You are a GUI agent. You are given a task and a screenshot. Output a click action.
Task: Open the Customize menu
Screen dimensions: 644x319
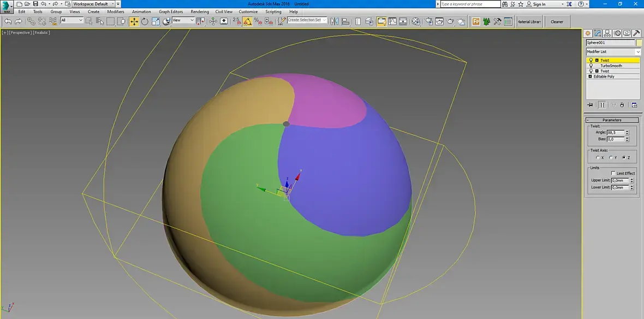(248, 11)
